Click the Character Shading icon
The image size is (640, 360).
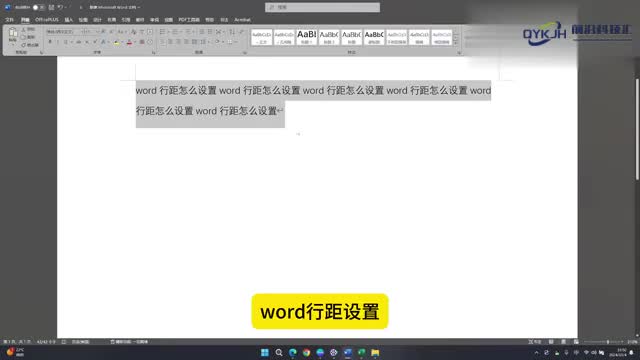click(x=142, y=42)
